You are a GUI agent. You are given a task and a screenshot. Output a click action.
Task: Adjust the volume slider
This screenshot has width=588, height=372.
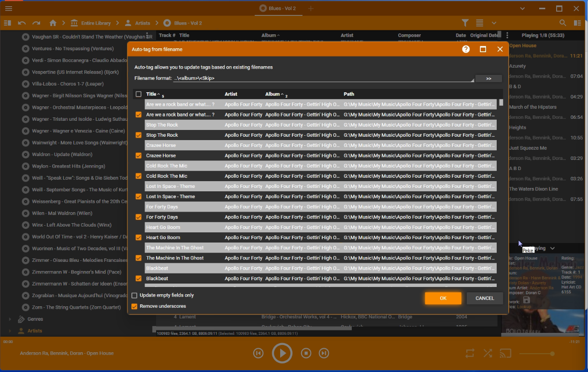(536, 354)
